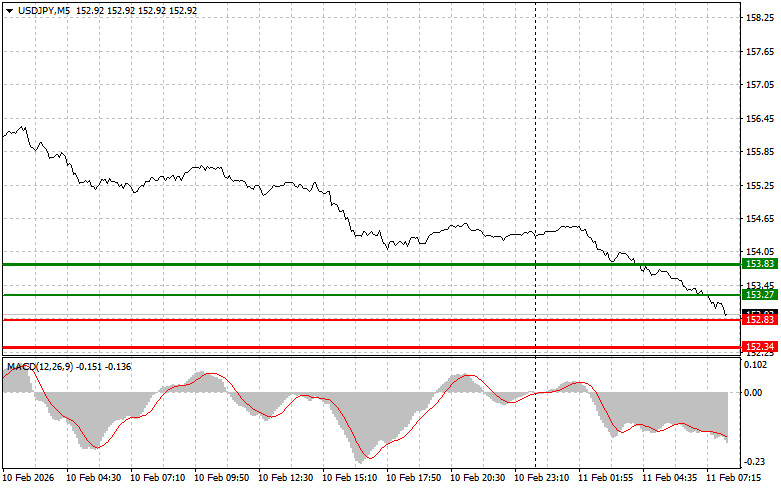The height and width of the screenshot is (489, 781).
Task: Click the 10 Feb 17:50 time label
Action: click(413, 478)
